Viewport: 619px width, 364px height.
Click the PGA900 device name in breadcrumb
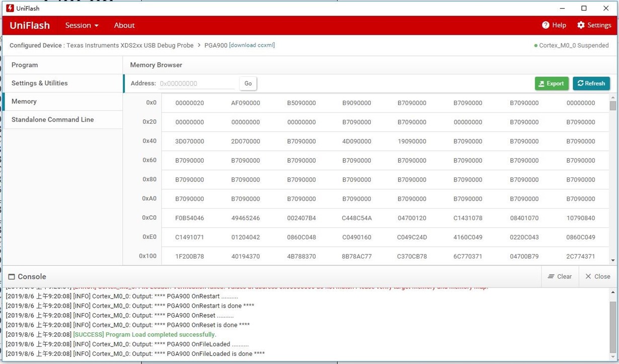[x=215, y=45]
